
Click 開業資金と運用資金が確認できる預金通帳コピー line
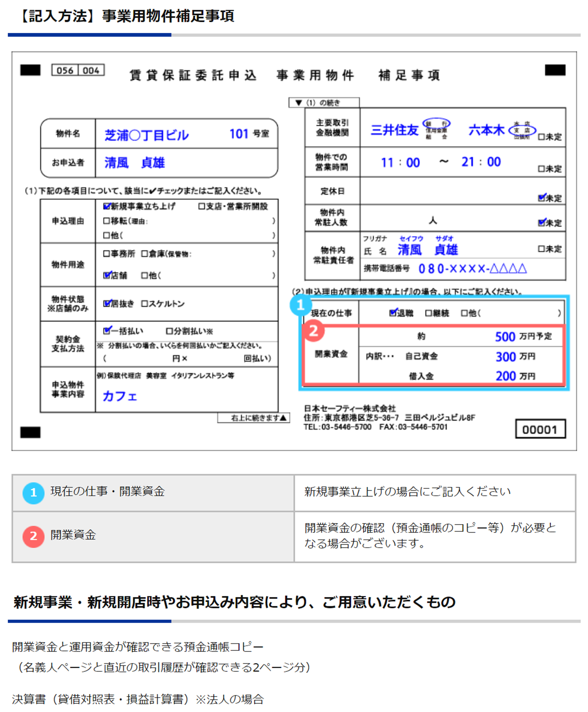coord(138,647)
